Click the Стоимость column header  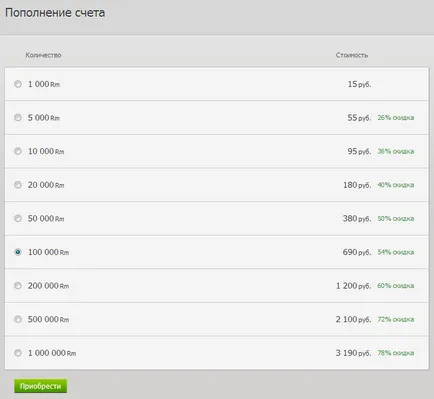(352, 55)
